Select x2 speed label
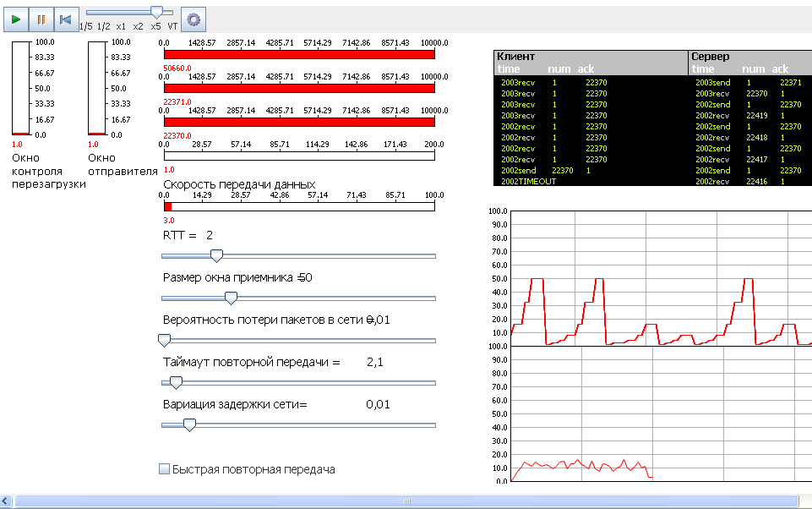 point(138,26)
